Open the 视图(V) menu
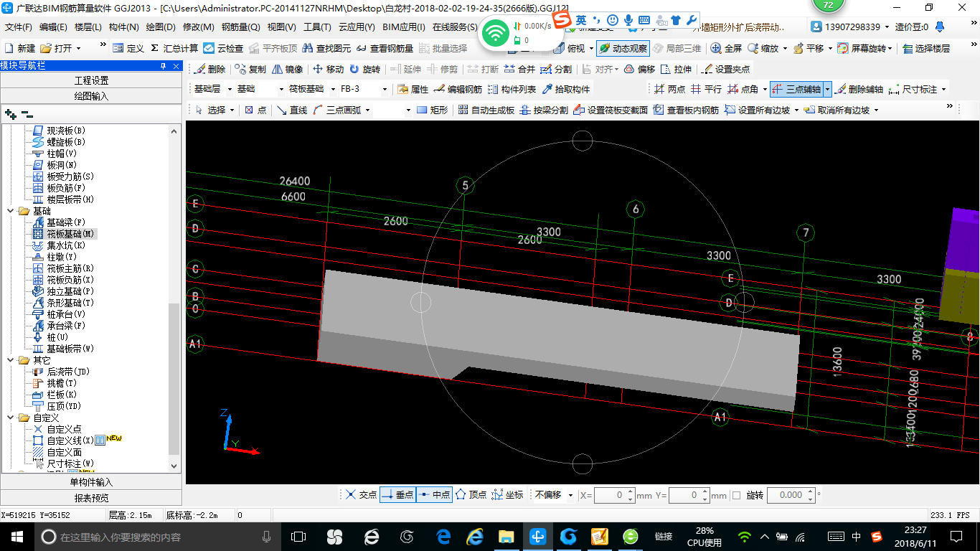Screen dimensions: 980x551 pyautogui.click(x=281, y=27)
